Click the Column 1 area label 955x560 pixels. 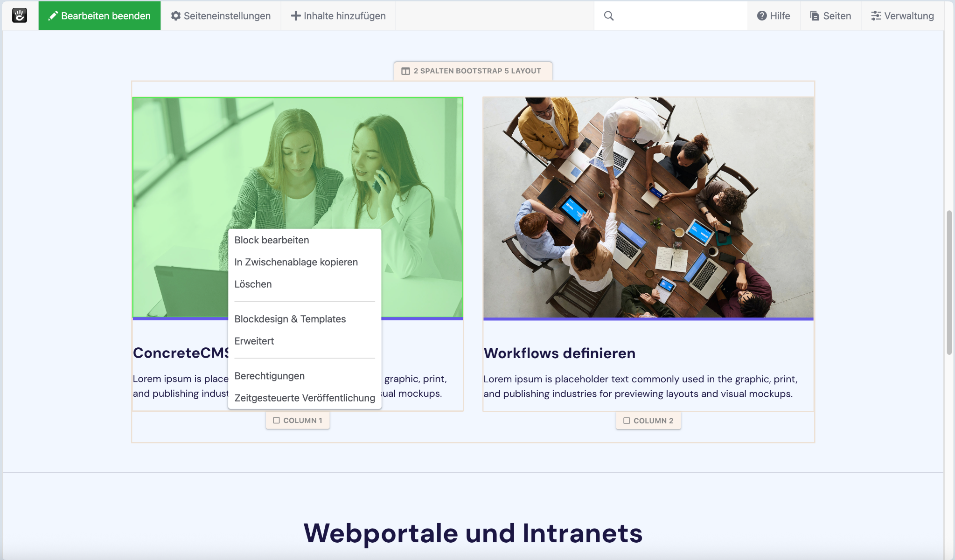click(298, 420)
